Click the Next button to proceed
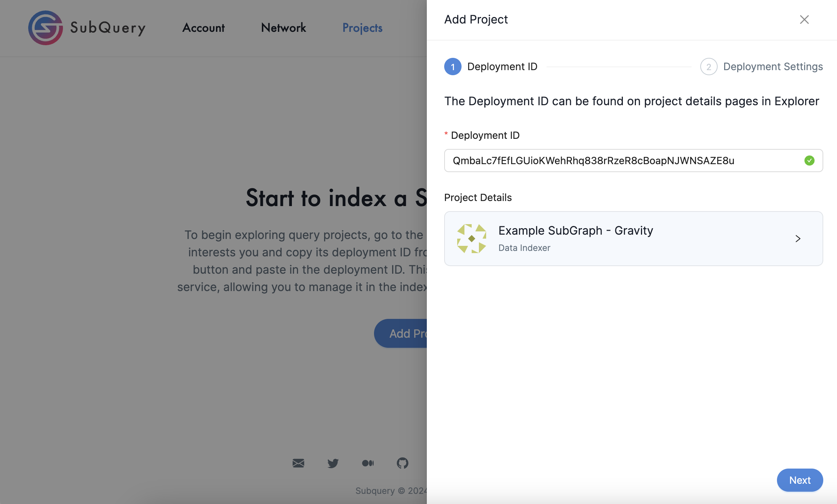This screenshot has height=504, width=837. click(x=799, y=480)
